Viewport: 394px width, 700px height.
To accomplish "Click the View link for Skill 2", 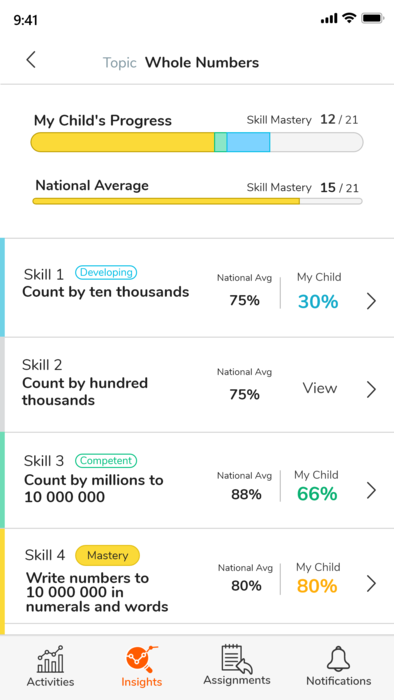I will (320, 388).
